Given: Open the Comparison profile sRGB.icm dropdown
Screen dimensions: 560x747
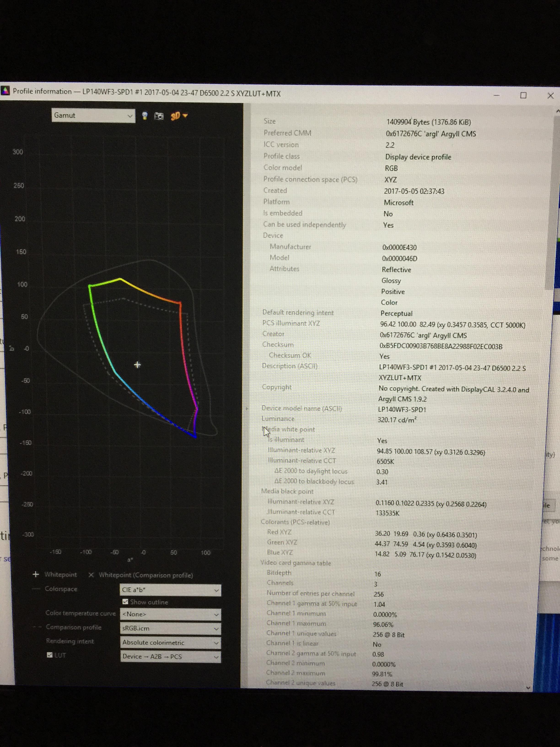Looking at the screenshot, I should [170, 628].
